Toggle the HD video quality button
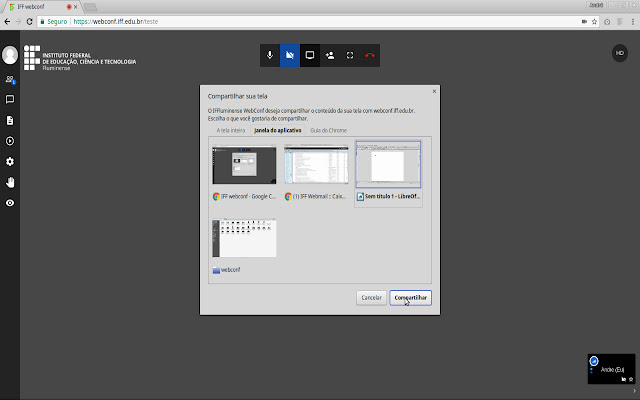The height and width of the screenshot is (400, 640). [620, 53]
